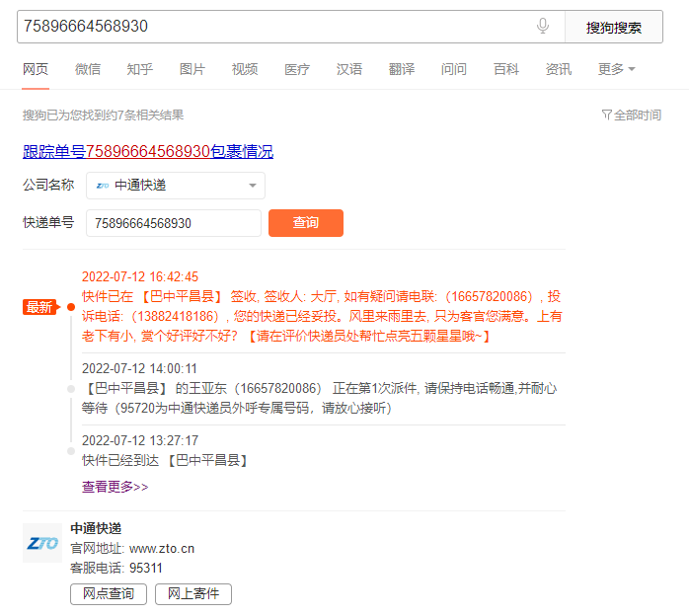Viewport: 689px width, 616px height.
Task: Focus the 快递单号 tracking number field
Action: pyautogui.click(x=174, y=223)
